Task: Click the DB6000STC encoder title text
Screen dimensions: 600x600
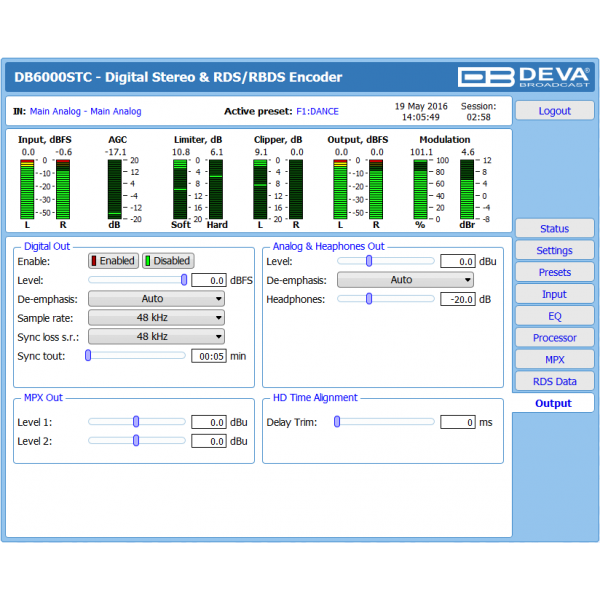Action: (x=178, y=77)
